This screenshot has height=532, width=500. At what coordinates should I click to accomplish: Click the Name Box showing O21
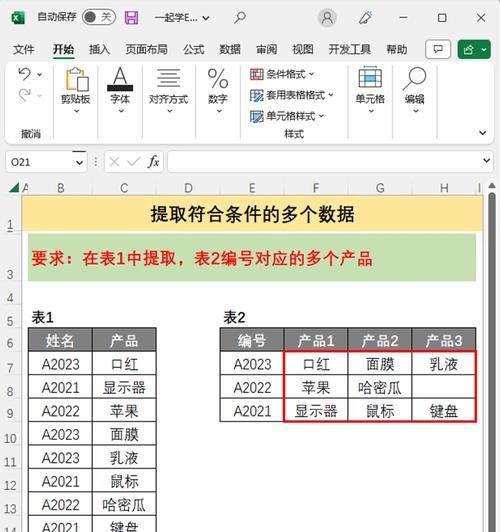pos(38,162)
